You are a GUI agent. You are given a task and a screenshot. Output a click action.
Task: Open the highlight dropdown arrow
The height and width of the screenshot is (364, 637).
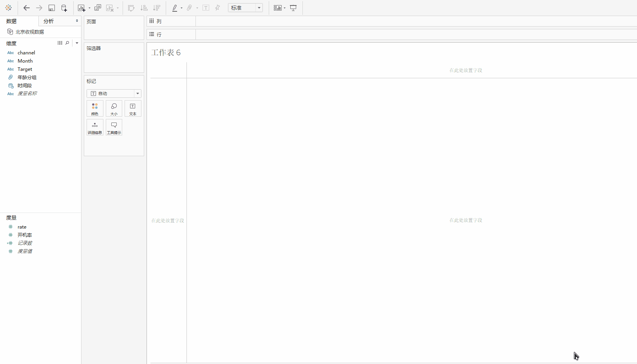click(x=181, y=8)
